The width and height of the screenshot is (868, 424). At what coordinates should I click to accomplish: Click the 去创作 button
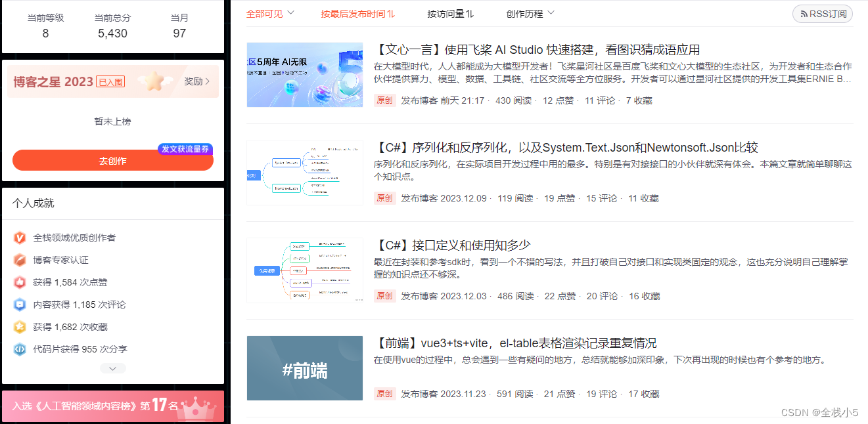[113, 161]
